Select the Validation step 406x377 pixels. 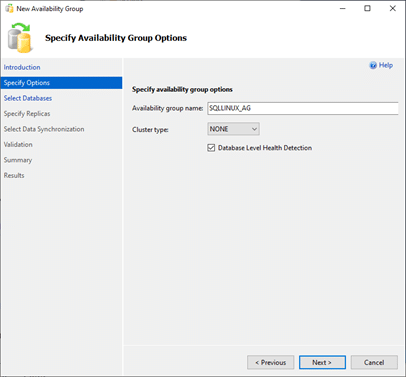pos(18,144)
